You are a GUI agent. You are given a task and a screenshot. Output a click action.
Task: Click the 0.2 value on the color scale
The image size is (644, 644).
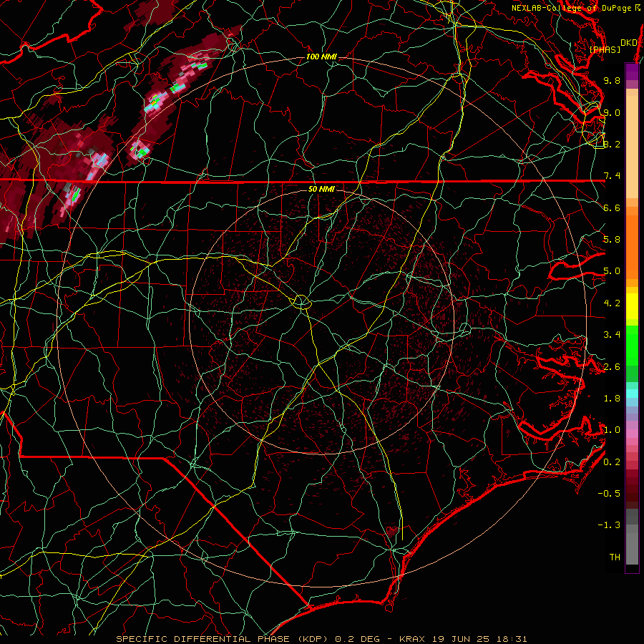tap(612, 462)
